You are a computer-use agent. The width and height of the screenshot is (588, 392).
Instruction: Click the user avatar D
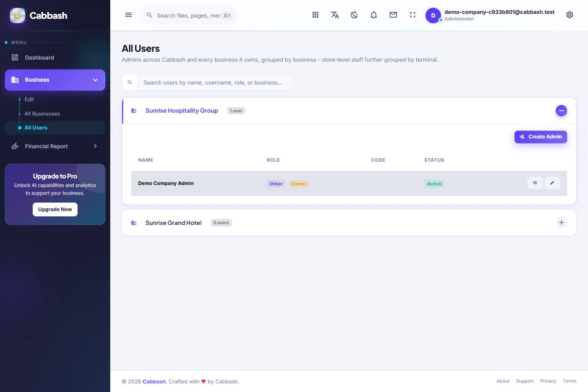(x=433, y=16)
